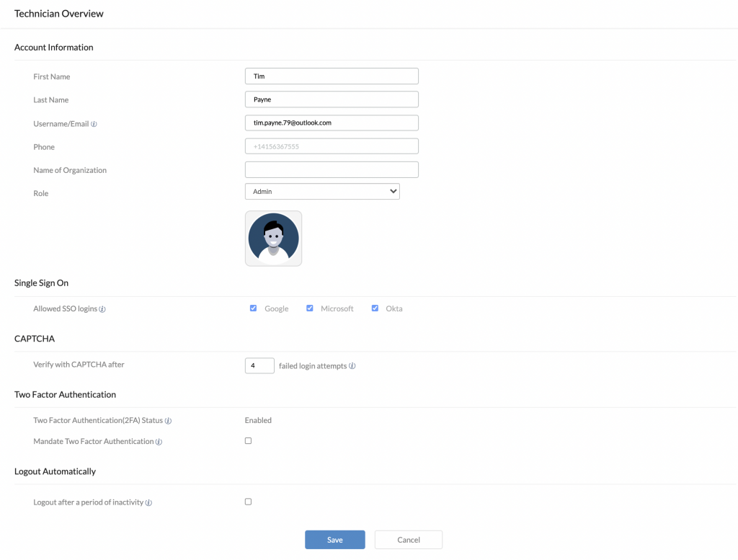Check Logout after a period of inactivity

pyautogui.click(x=248, y=501)
